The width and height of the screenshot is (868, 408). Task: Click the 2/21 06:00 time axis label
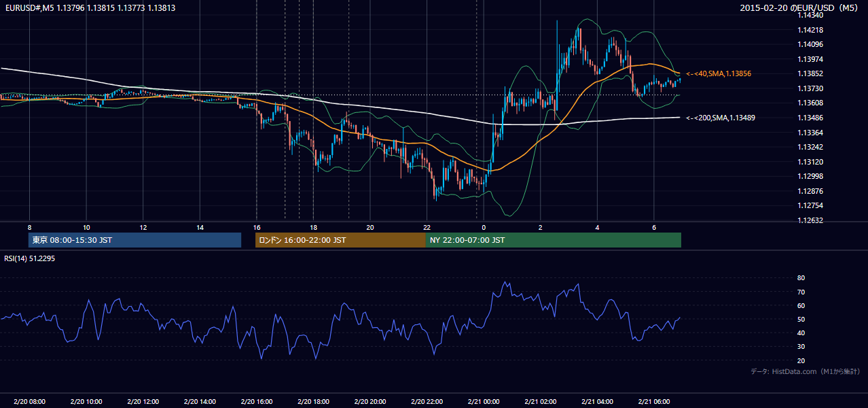[653, 402]
